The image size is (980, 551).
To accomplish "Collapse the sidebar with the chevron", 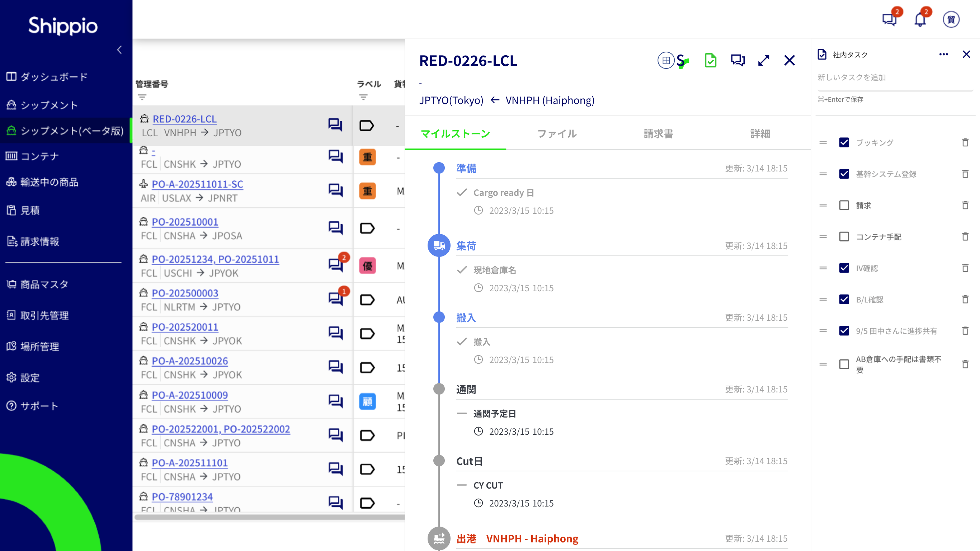I will pos(119,50).
